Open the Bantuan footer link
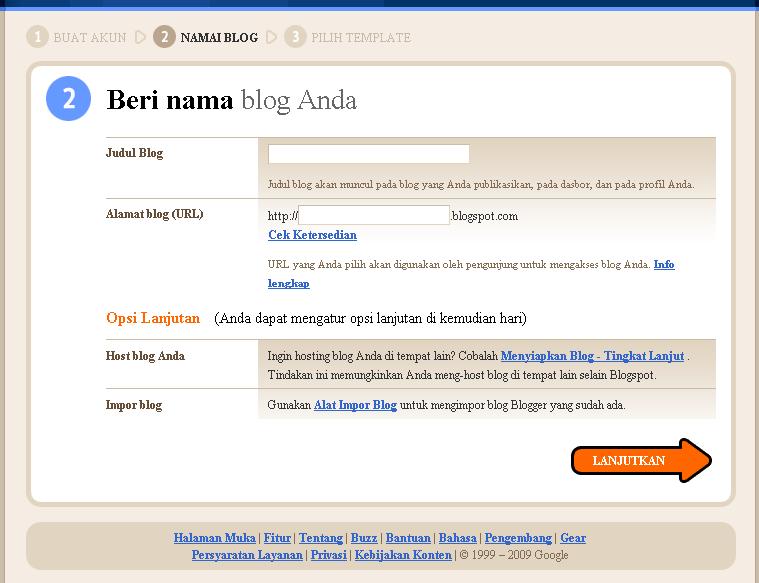 point(408,538)
